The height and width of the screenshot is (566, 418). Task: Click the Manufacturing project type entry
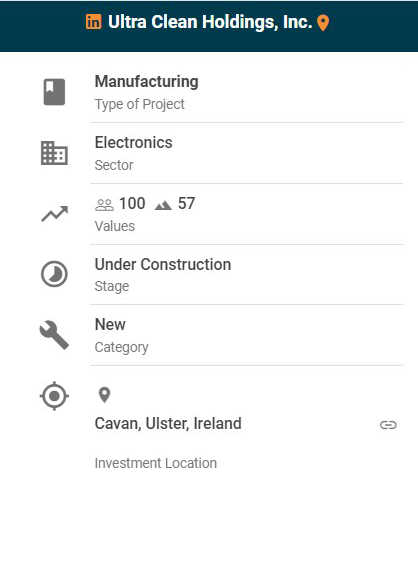click(x=147, y=81)
